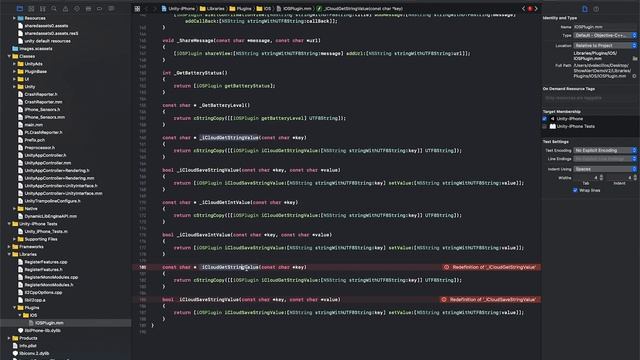Viewport: 640px width, 360px height.
Task: Expand the Frameworks folder
Action: click(x=9, y=247)
